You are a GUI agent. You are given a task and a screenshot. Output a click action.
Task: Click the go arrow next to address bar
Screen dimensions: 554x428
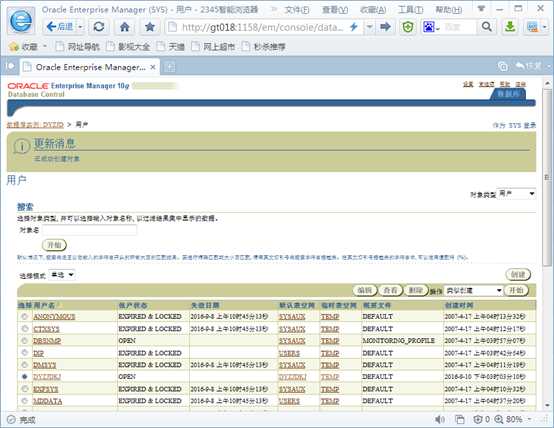click(385, 27)
